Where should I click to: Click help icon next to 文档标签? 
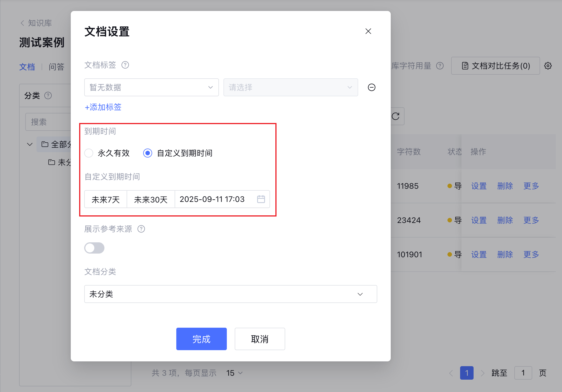(x=125, y=65)
